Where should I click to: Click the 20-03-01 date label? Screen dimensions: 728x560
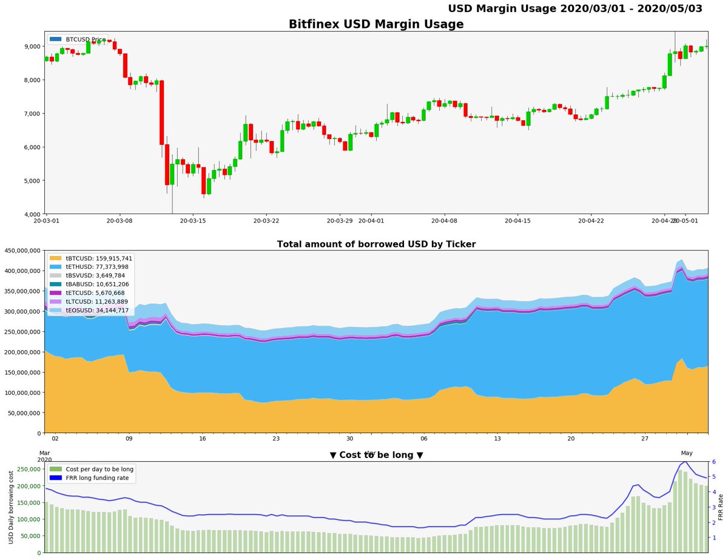point(47,221)
